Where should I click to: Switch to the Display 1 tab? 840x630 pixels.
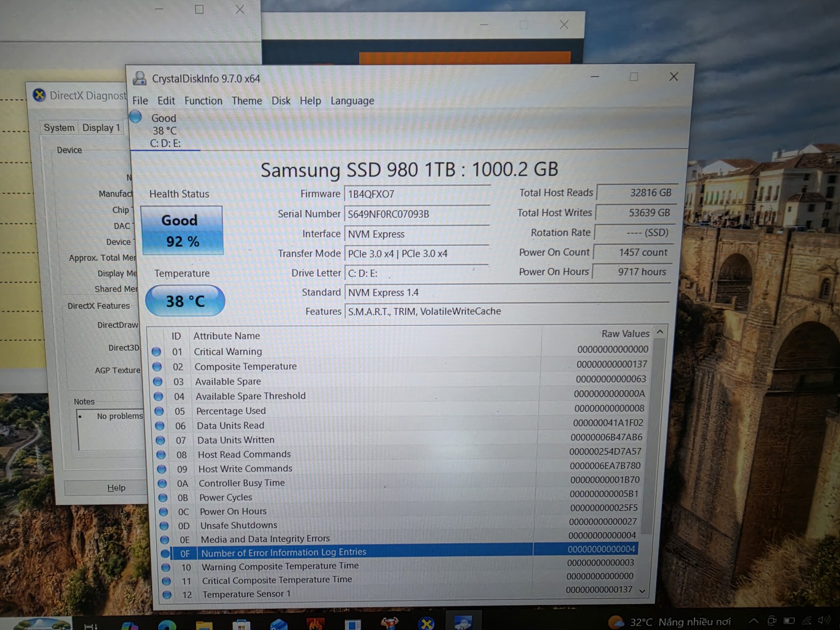pyautogui.click(x=101, y=128)
